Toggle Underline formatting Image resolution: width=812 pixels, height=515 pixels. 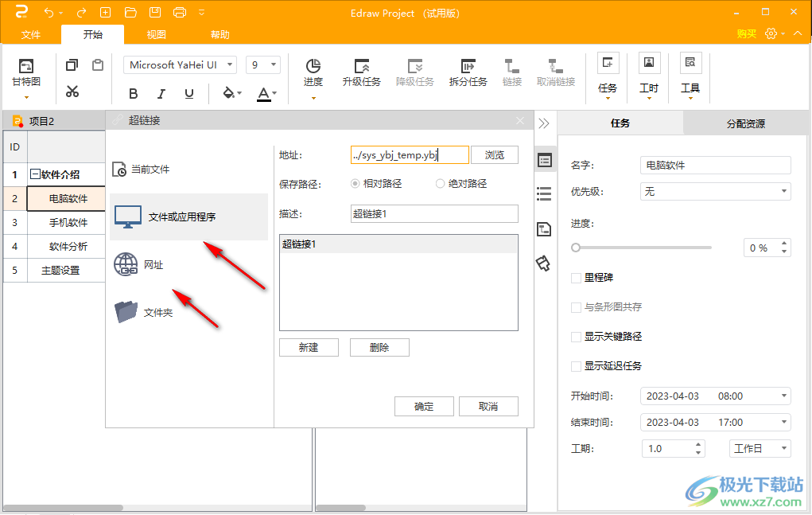[189, 93]
